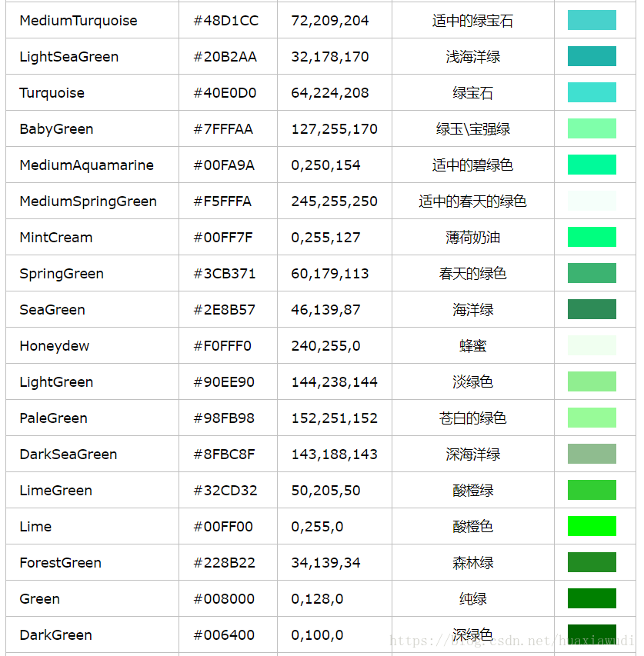This screenshot has width=644, height=656.
Task: Click hex code #00FF00
Action: click(x=223, y=526)
